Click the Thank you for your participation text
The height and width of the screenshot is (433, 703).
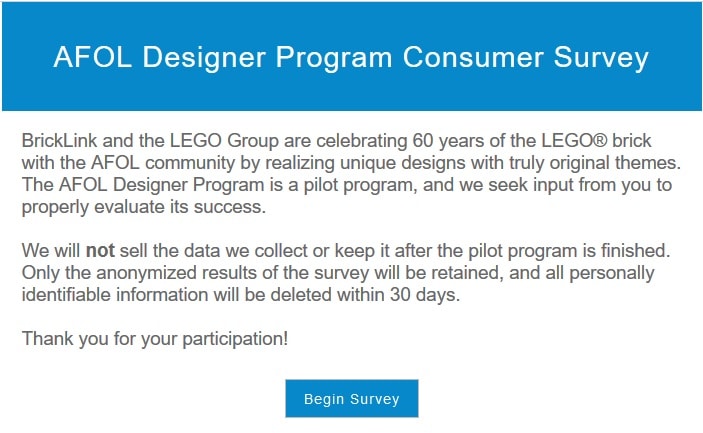point(155,338)
